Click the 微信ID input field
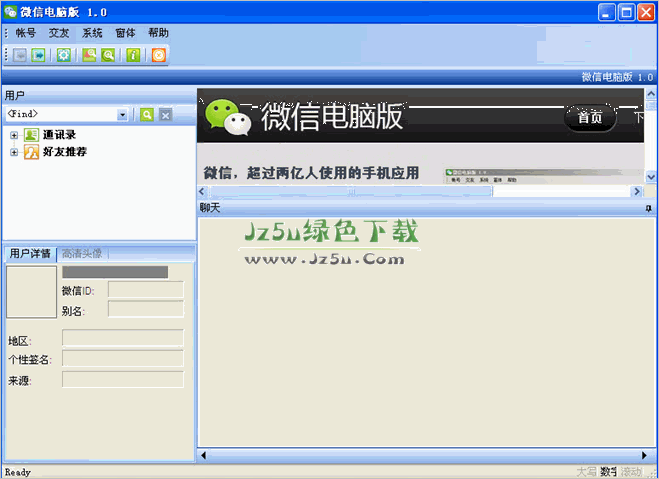Viewport: 659px width, 479px height. pos(146,290)
